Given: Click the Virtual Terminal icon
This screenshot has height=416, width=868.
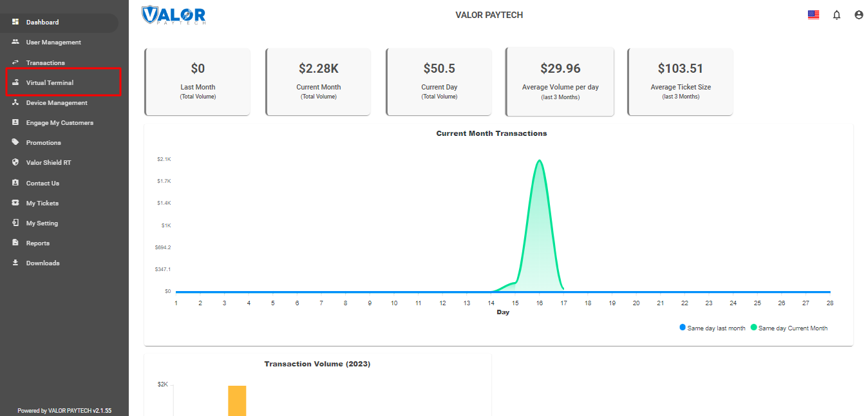Looking at the screenshot, I should click(x=15, y=82).
